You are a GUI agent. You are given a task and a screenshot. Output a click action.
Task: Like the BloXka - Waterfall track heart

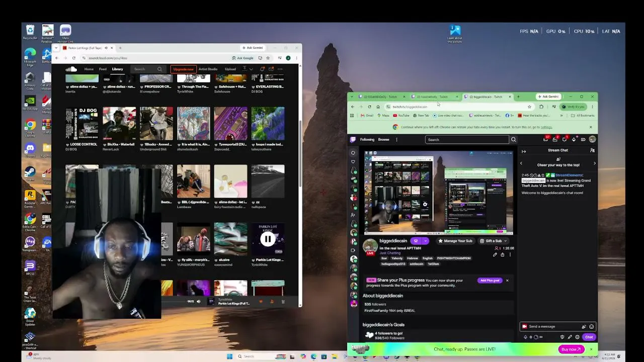point(104,144)
